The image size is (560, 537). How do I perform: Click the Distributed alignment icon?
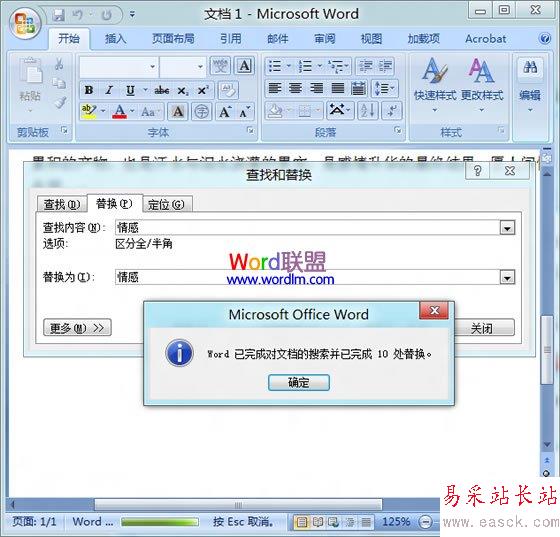click(x=358, y=88)
